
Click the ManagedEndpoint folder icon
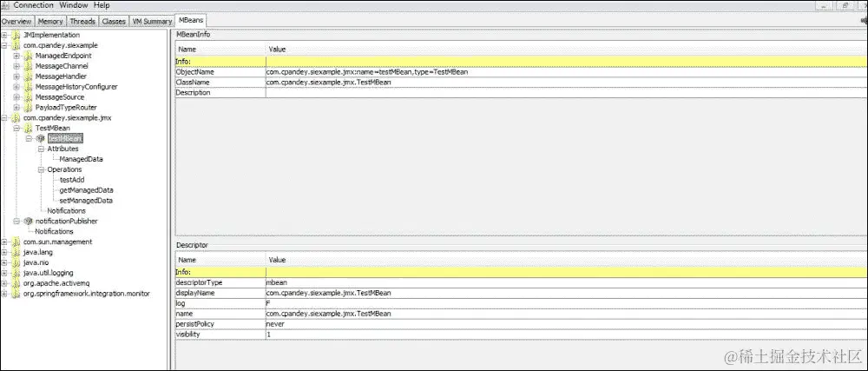29,56
